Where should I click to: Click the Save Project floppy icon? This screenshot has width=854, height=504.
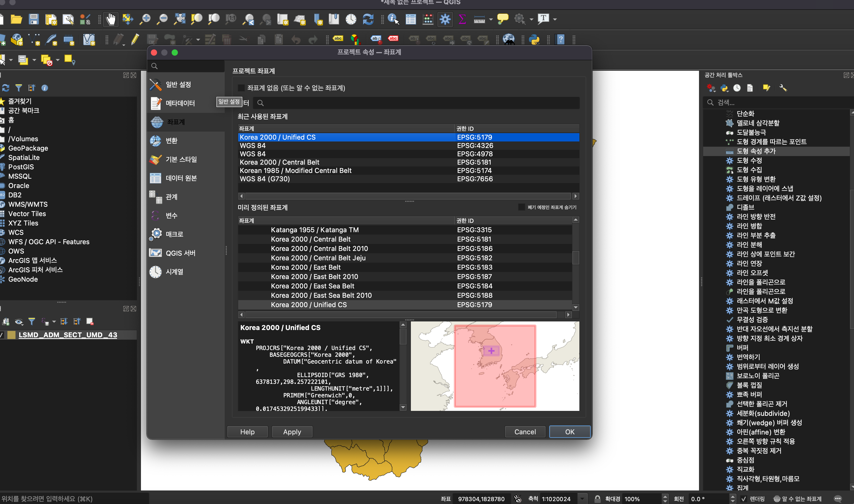(34, 19)
